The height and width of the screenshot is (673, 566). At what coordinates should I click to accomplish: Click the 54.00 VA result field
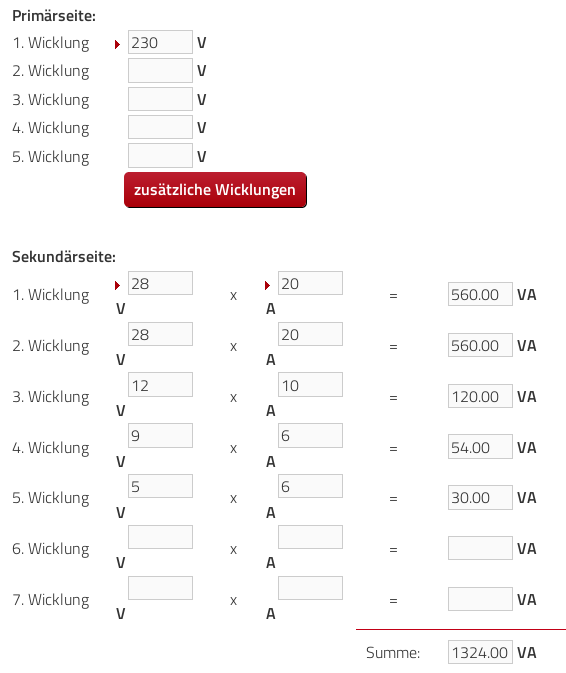[480, 447]
